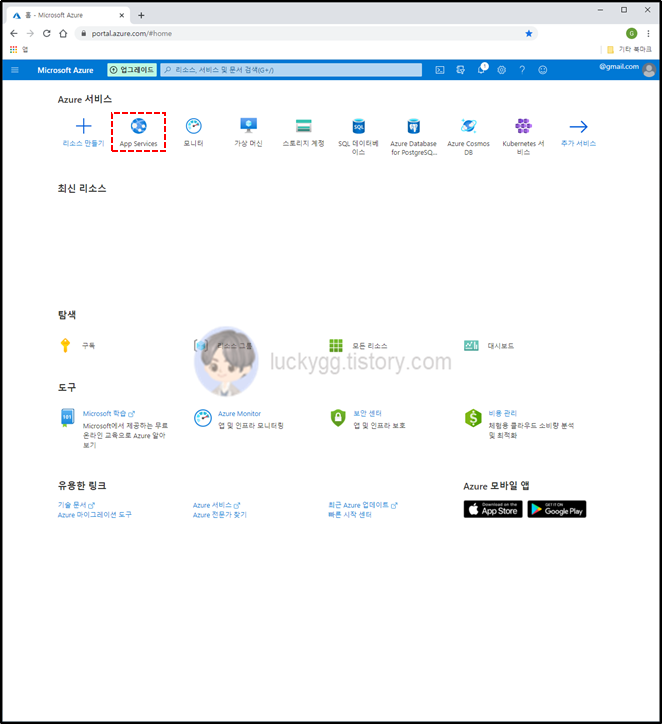The width and height of the screenshot is (662, 724).
Task: Open a new browser tab
Action: (x=141, y=15)
